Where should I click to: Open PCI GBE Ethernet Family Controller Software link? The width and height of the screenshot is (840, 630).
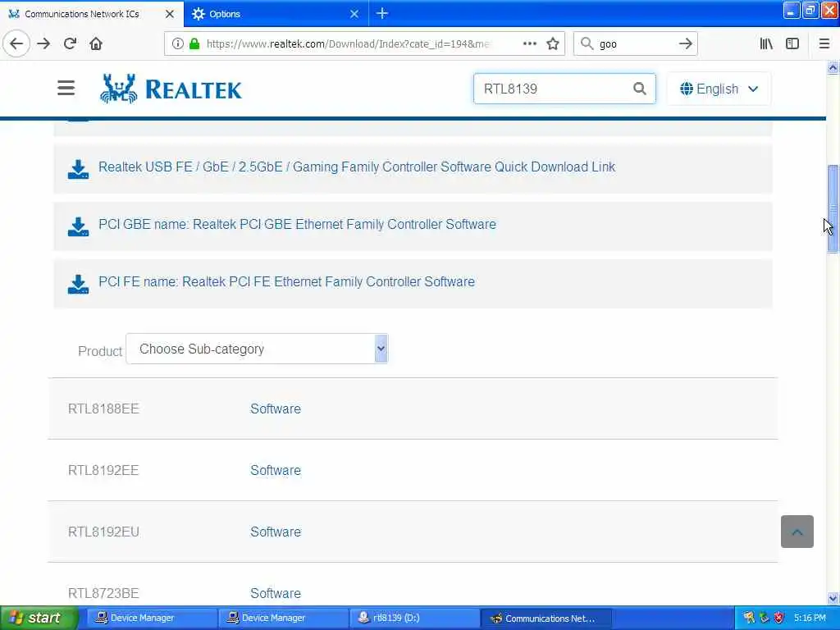click(x=297, y=224)
